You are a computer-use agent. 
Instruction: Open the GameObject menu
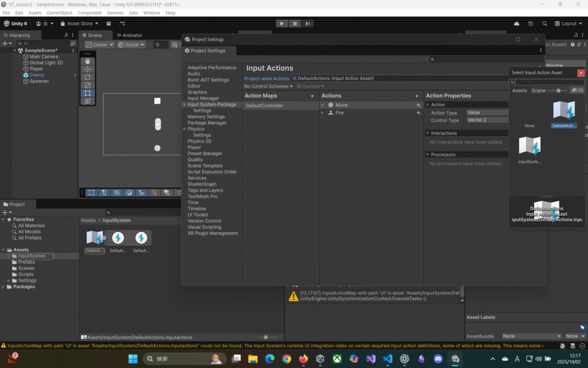[x=60, y=13]
